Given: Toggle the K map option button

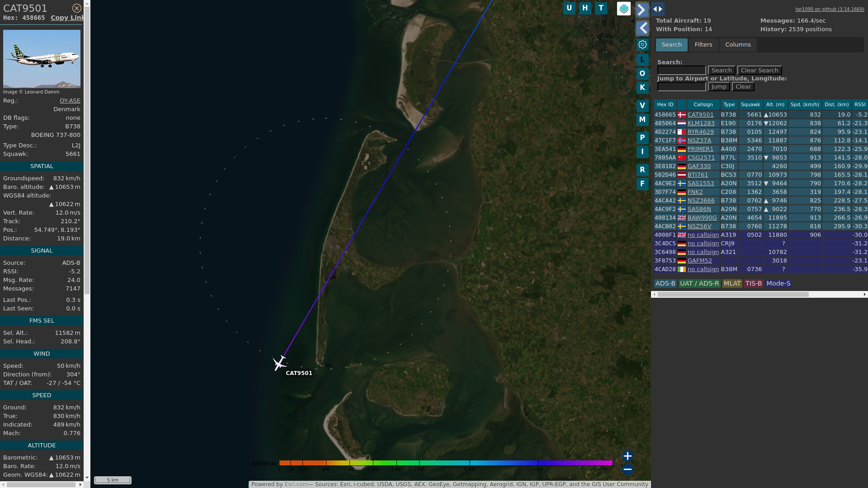Looking at the screenshot, I should point(642,88).
